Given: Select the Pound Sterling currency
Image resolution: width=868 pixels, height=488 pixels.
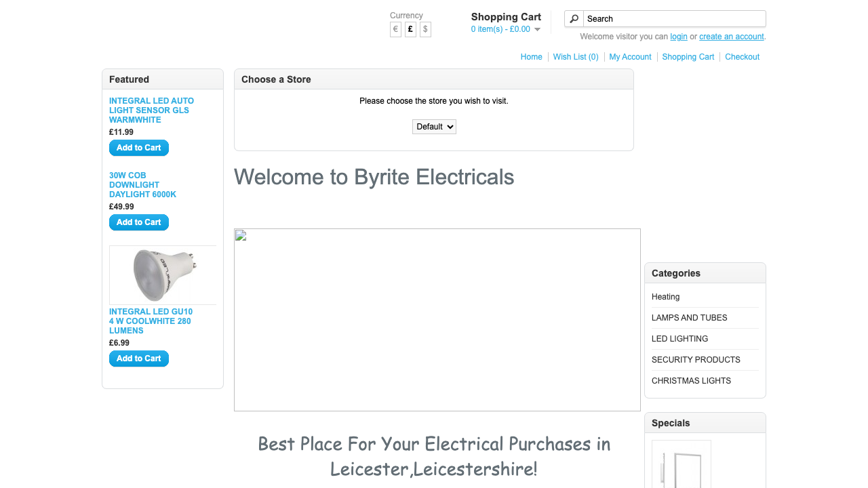Looking at the screenshot, I should 410,29.
